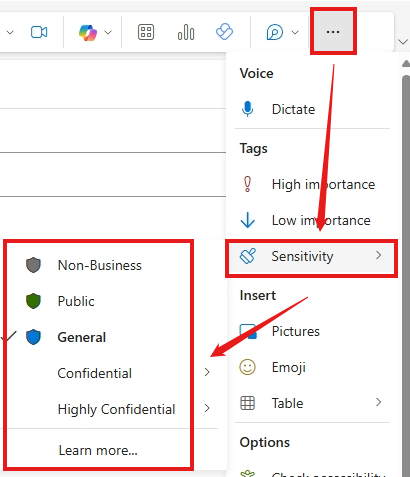
Task: Click the green Public shield icon
Action: 33,301
